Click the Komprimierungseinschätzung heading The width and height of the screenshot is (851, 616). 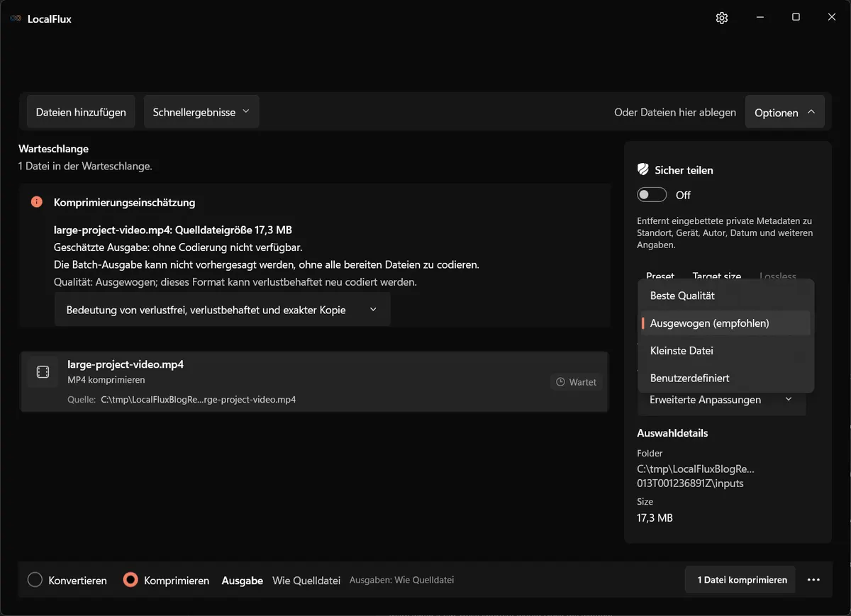[x=124, y=203]
